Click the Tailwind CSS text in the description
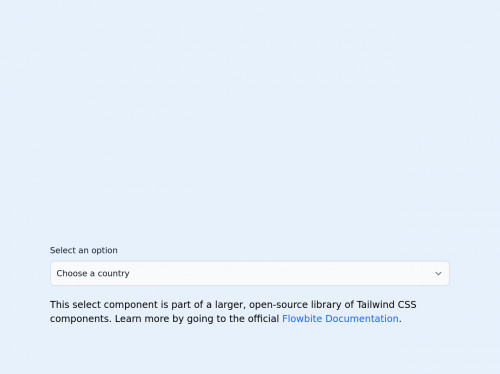The width and height of the screenshot is (500, 374). [x=387, y=305]
